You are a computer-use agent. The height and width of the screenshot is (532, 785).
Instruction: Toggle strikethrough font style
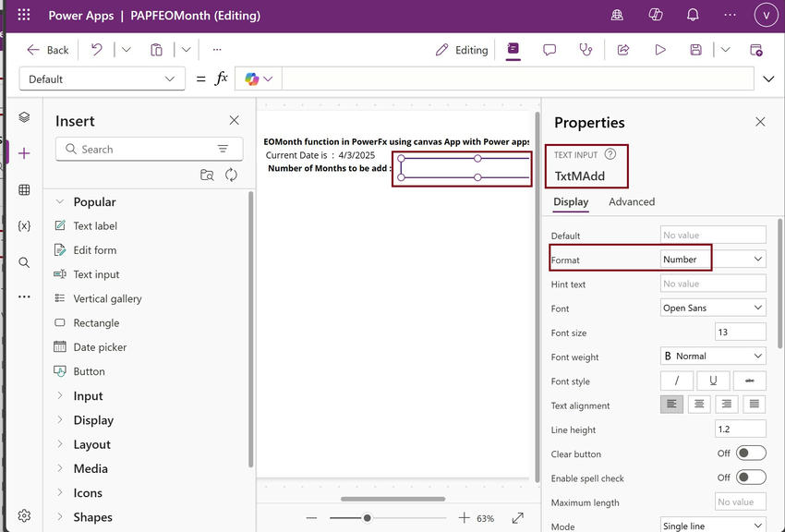pyautogui.click(x=750, y=381)
